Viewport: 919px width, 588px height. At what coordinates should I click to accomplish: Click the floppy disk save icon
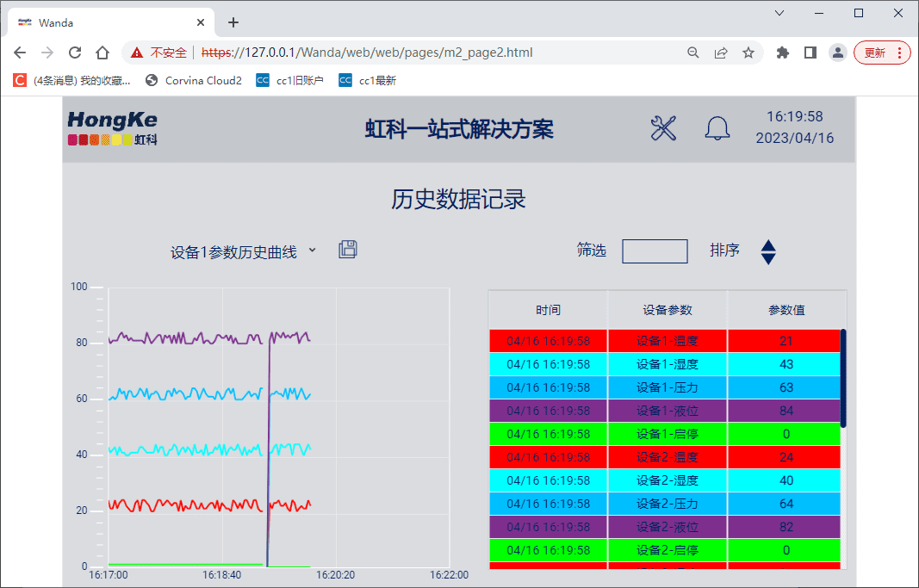pyautogui.click(x=348, y=250)
